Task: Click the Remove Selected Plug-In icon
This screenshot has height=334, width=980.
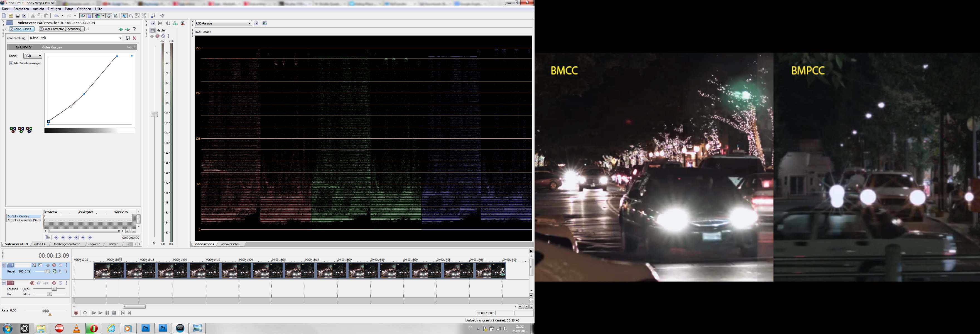Action: (128, 29)
